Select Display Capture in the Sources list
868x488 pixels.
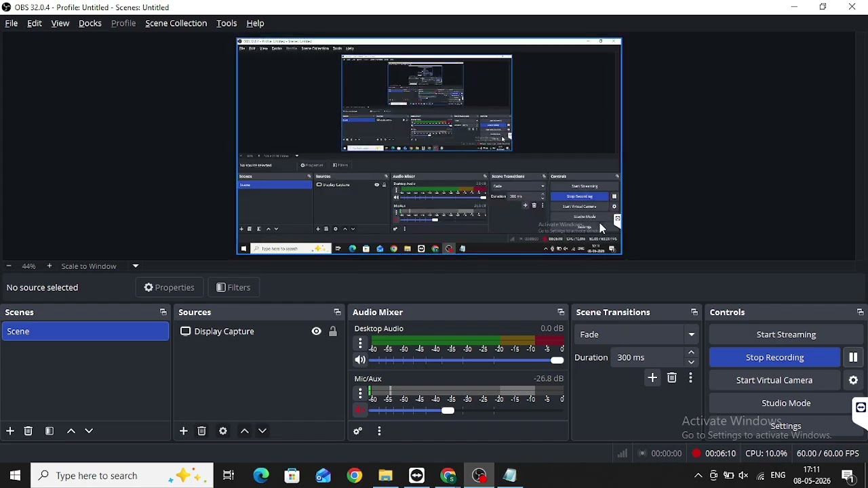point(224,331)
